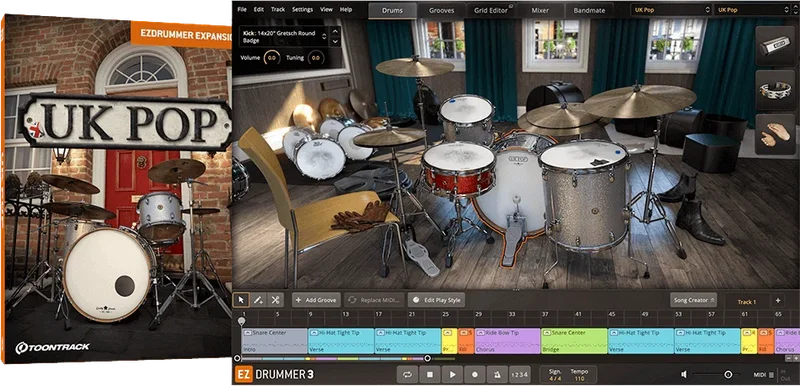800x386 pixels.
Task: Click the speaker icon to mute output
Action: [x=684, y=375]
